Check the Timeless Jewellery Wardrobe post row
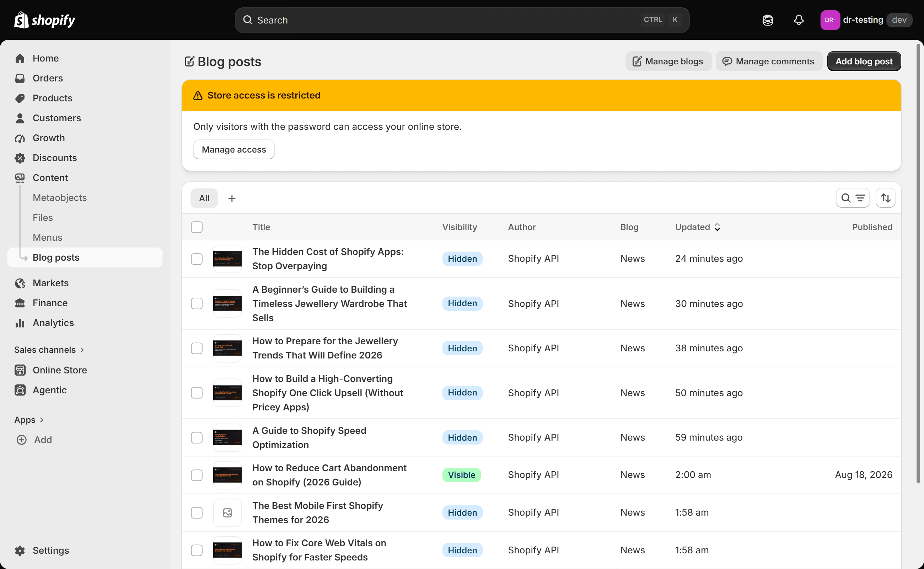The height and width of the screenshot is (569, 924). pos(197,303)
